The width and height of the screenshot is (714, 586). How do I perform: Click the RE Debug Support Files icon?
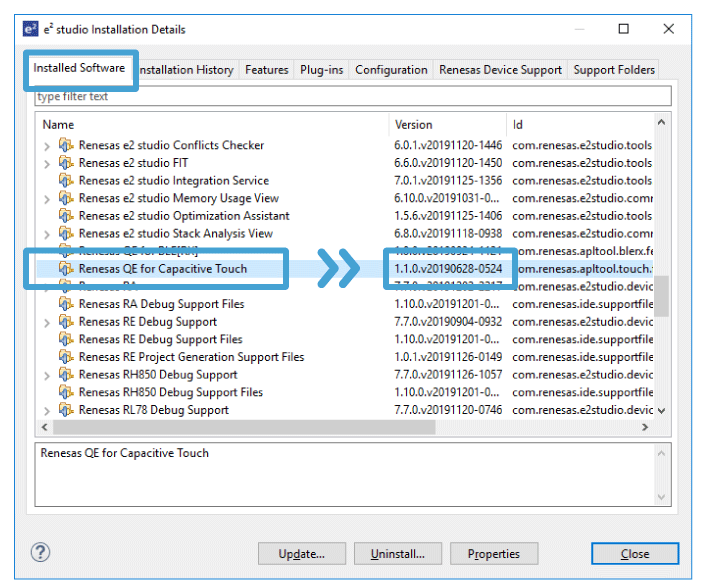tap(66, 340)
